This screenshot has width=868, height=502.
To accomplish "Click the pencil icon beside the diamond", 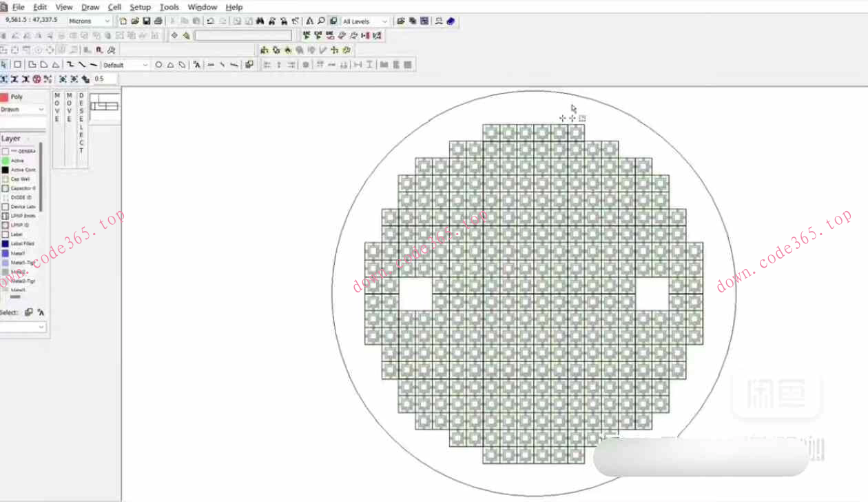I will (186, 35).
